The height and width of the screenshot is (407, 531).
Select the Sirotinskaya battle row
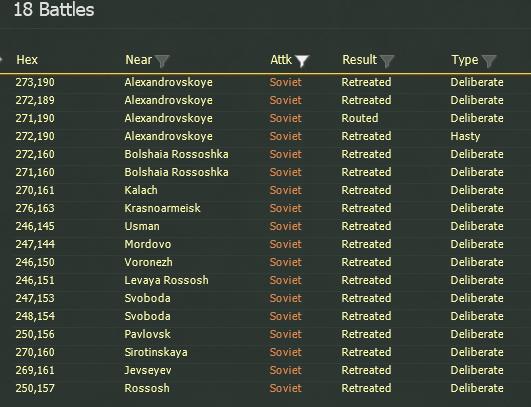266,352
